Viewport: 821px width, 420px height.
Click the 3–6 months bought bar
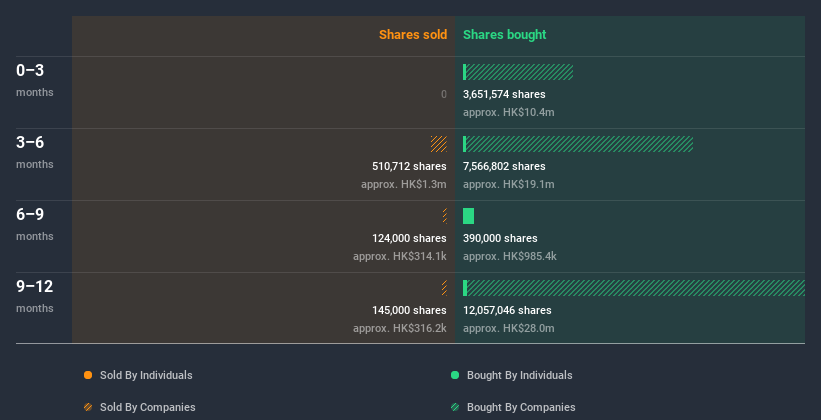click(x=578, y=144)
